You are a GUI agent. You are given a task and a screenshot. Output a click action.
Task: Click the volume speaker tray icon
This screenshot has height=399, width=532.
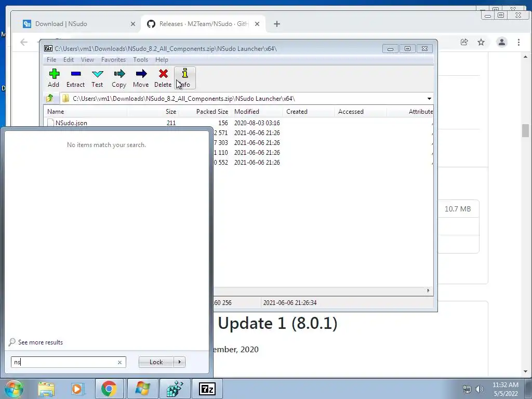click(480, 389)
